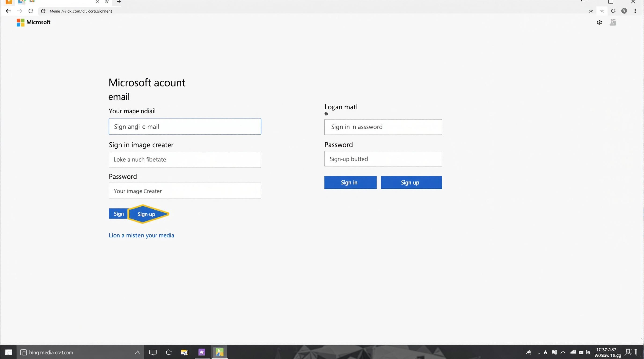Click the browser forward arrow
The height and width of the screenshot is (359, 644).
coord(19,11)
